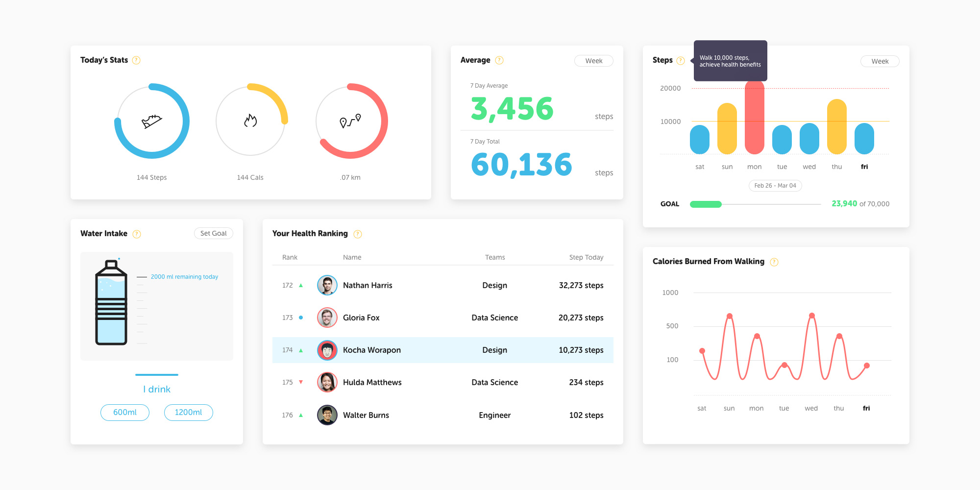Click help icon for Calories Burned From Walking
The height and width of the screenshot is (490, 980).
(x=774, y=262)
